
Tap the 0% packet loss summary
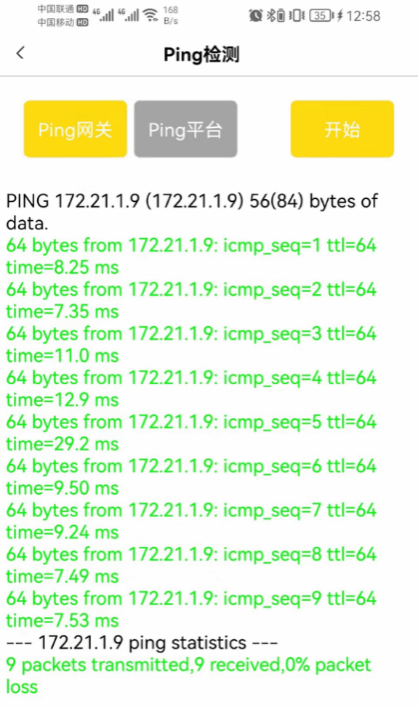pyautogui.click(x=188, y=675)
